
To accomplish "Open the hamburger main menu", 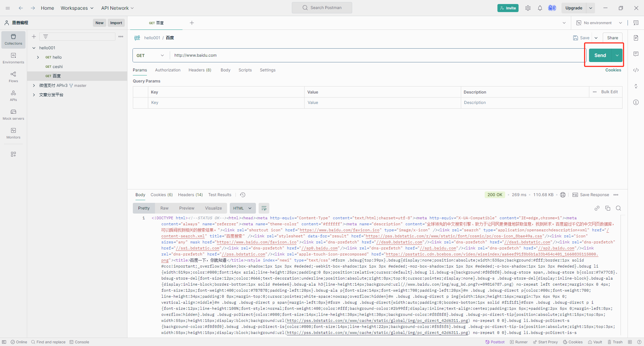I will pyautogui.click(x=8, y=8).
